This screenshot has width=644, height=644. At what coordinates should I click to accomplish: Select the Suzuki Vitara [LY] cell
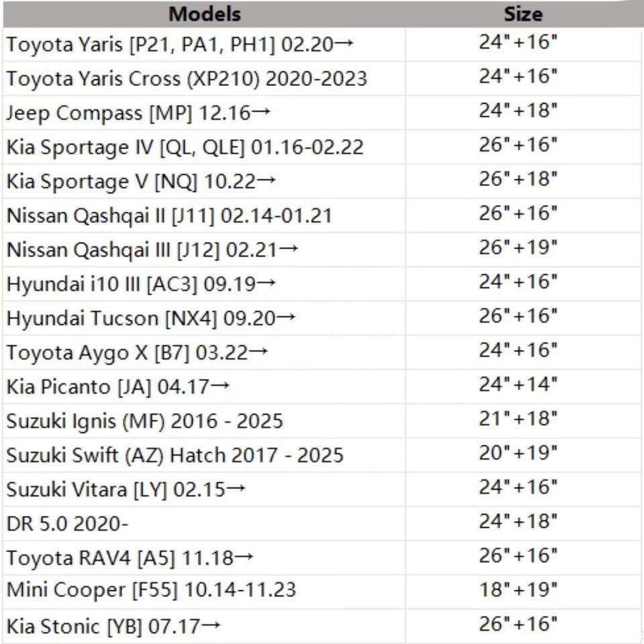click(125, 490)
